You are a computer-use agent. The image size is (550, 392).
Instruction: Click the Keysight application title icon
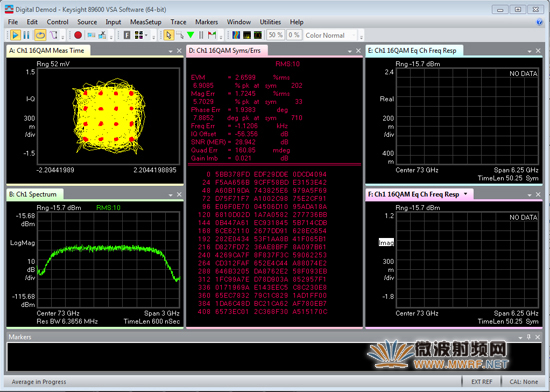pyautogui.click(x=9, y=9)
